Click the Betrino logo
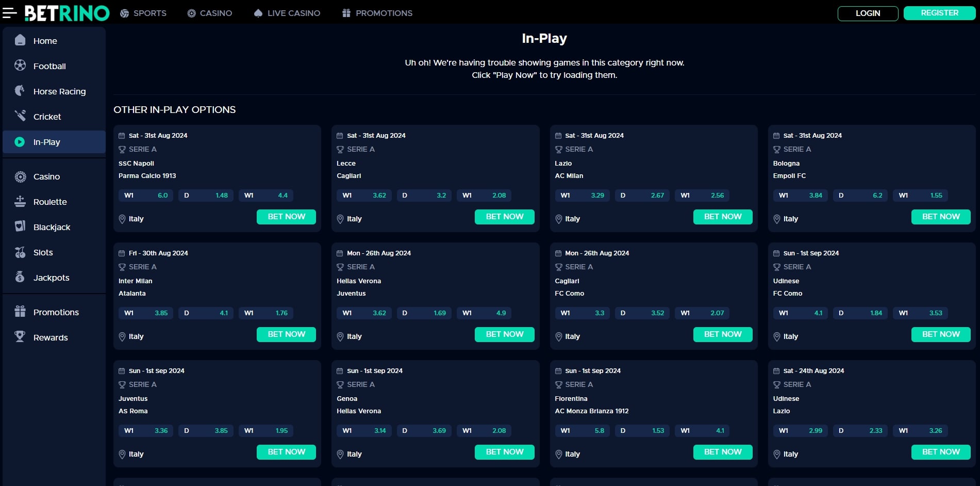Image resolution: width=980 pixels, height=486 pixels. pos(67,13)
